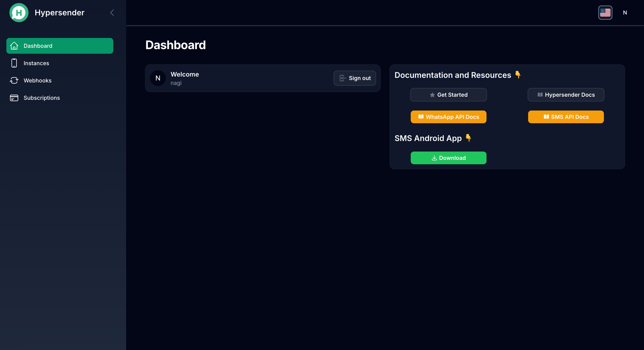Open the Subscriptions section
The image size is (644, 350).
[60, 98]
